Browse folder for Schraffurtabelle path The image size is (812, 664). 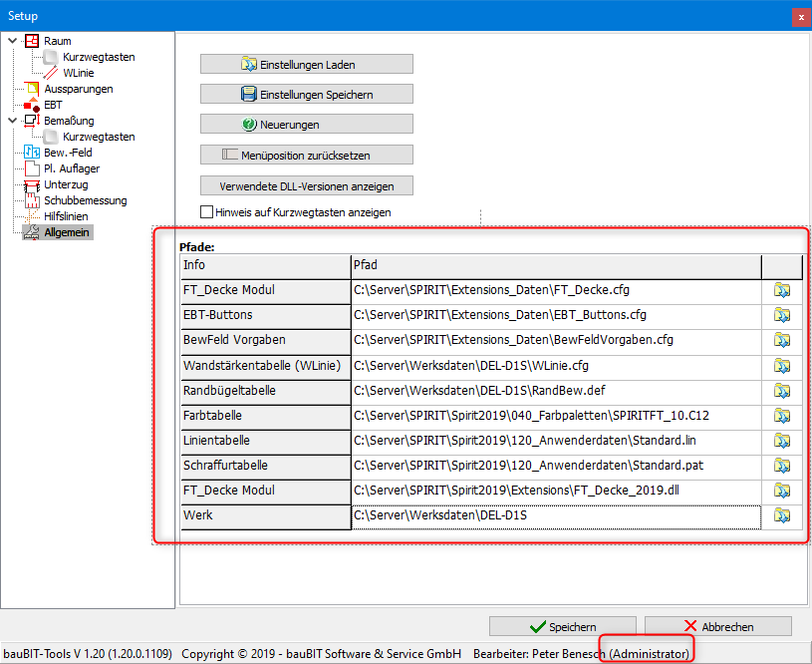click(x=782, y=466)
